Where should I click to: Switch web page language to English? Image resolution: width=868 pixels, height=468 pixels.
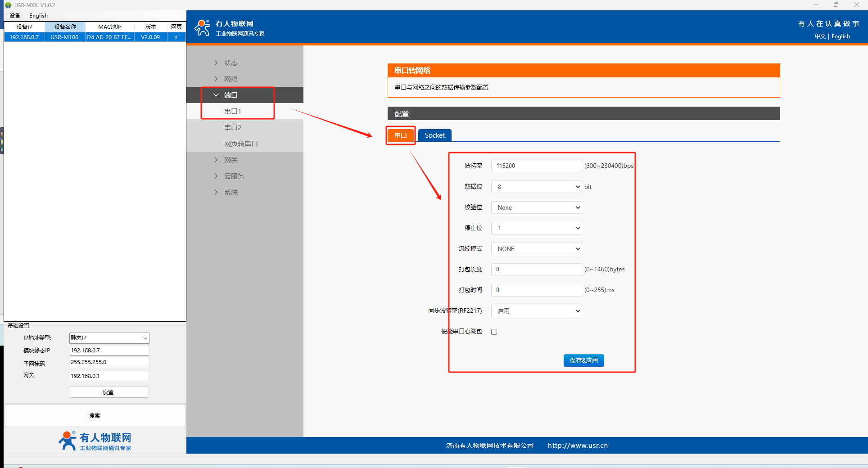tap(841, 36)
